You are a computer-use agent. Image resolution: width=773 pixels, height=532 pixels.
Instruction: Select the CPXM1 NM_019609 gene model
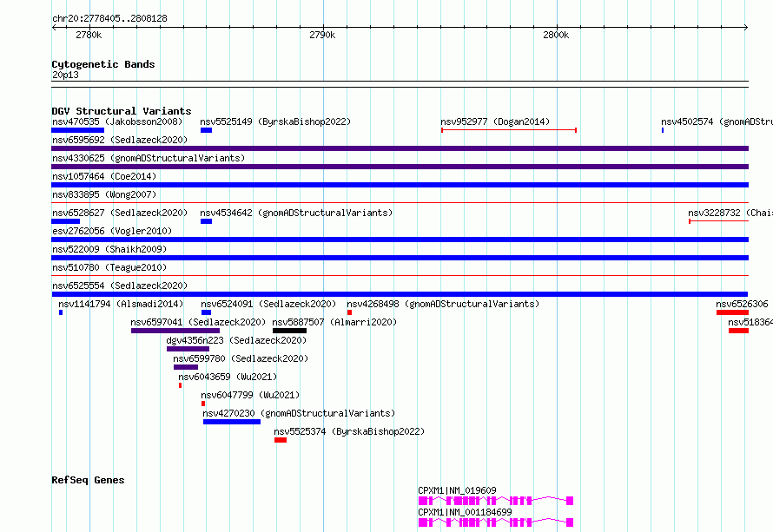coord(495,501)
